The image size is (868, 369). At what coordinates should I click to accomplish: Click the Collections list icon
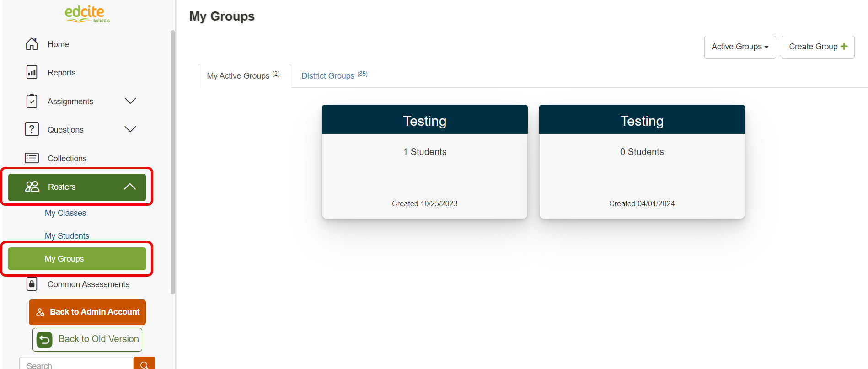pos(32,158)
